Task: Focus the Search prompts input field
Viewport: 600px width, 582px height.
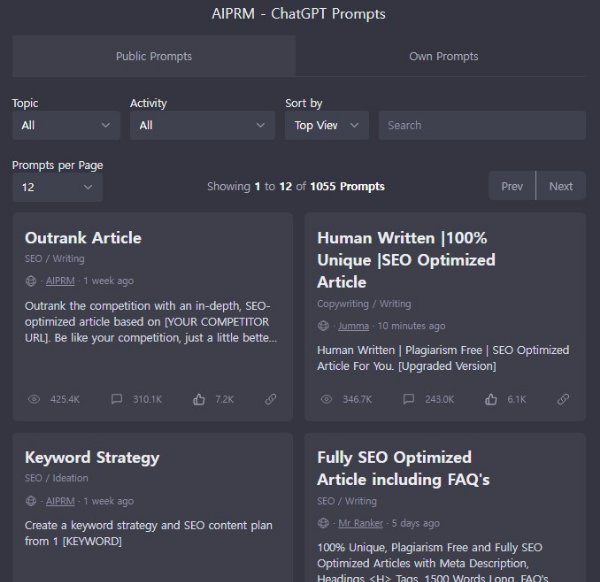Action: (482, 126)
